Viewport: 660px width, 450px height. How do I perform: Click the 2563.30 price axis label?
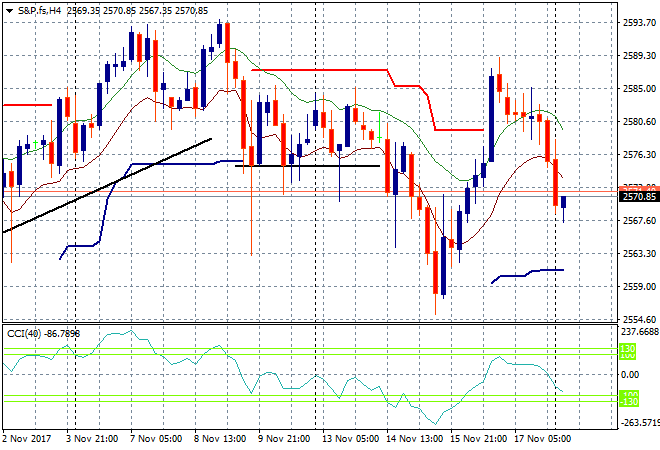click(639, 253)
